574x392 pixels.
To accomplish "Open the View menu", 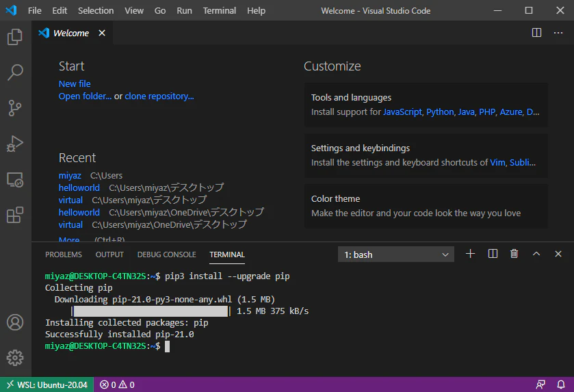I will click(x=134, y=11).
